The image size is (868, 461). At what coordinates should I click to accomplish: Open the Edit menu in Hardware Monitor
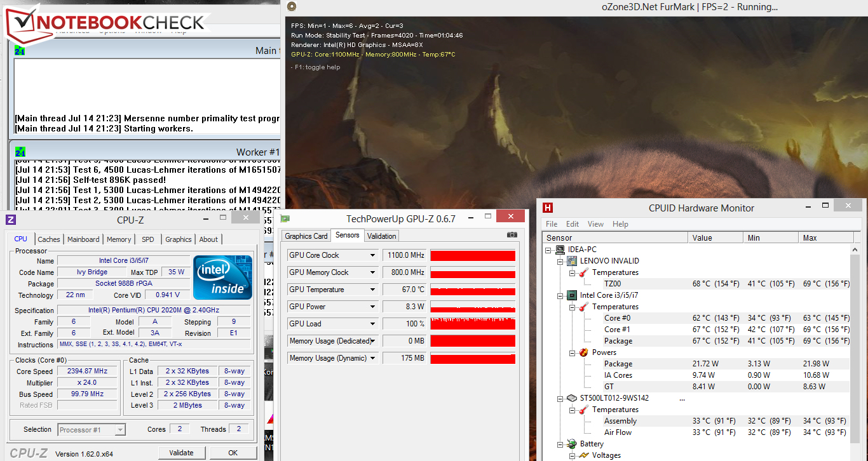point(573,224)
